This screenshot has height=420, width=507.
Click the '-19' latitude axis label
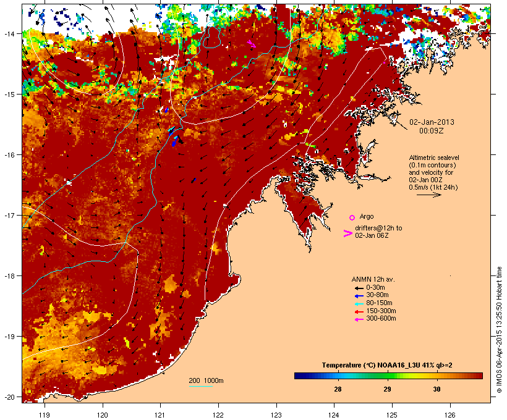pos(9,337)
